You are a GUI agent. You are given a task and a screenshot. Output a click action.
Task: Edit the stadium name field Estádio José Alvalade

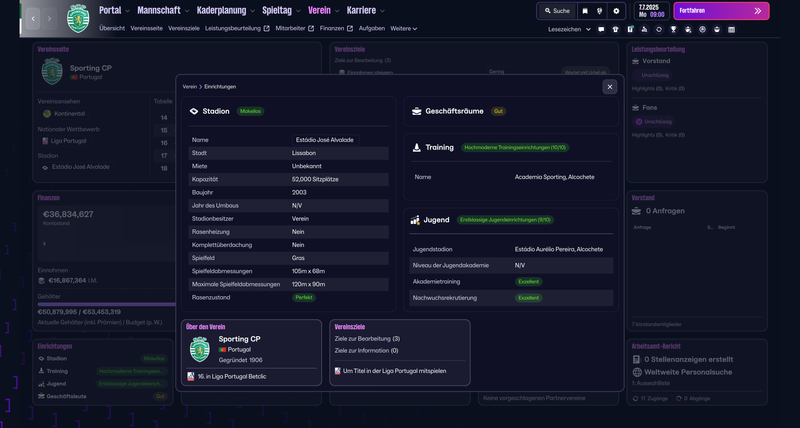pyautogui.click(x=326, y=140)
